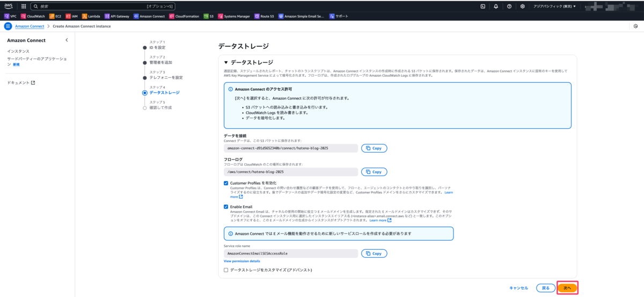Click the AmazonConnectEmailSESAccessRole field
Screen dimensions: 644x297
(291, 253)
